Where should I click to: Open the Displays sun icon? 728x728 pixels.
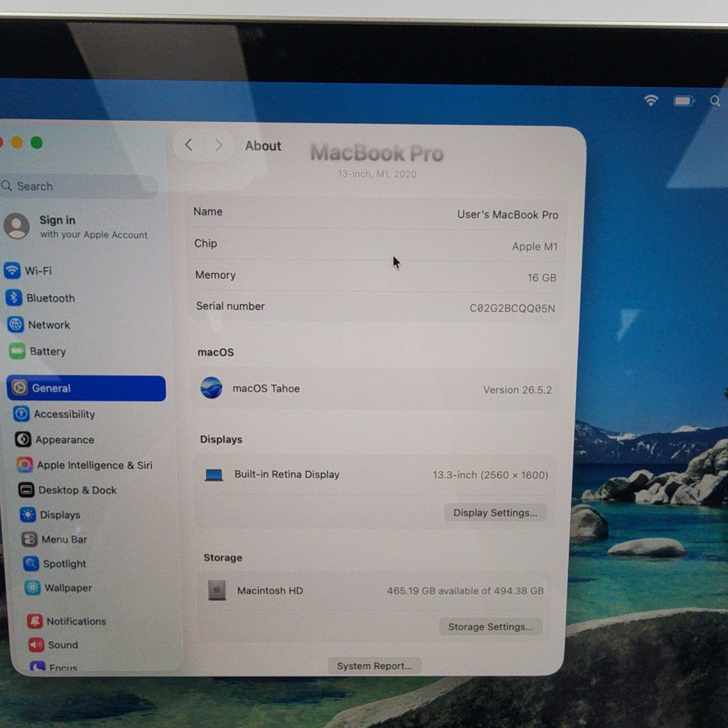[x=28, y=514]
